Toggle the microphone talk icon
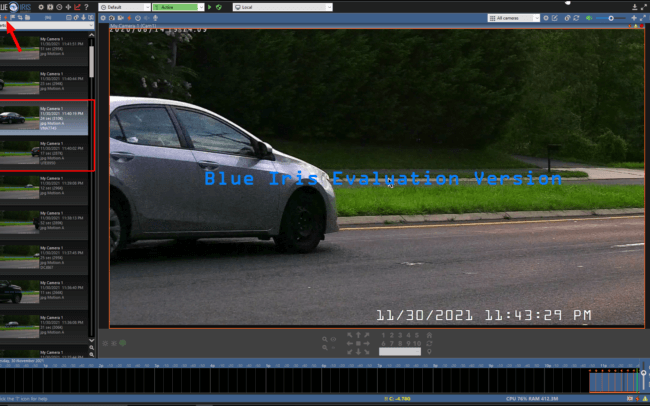This screenshot has width=650, height=406. tap(155, 18)
